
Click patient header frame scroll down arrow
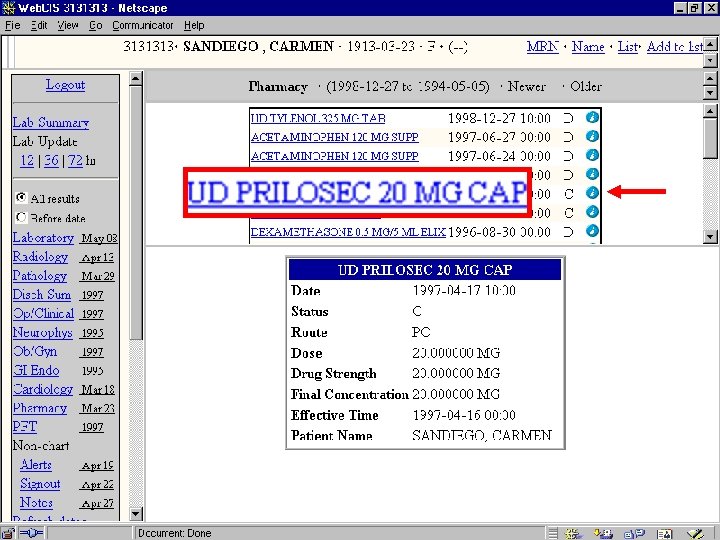coord(710,60)
